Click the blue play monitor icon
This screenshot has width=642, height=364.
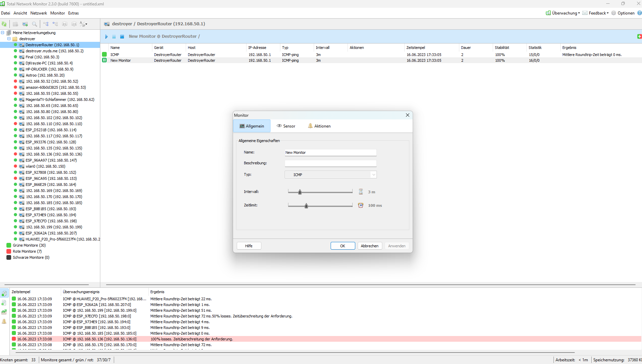106,36
